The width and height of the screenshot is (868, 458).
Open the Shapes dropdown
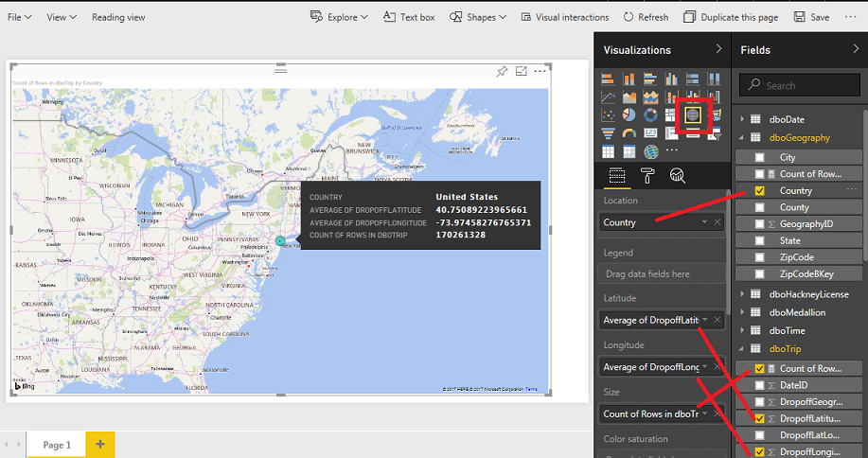[478, 17]
